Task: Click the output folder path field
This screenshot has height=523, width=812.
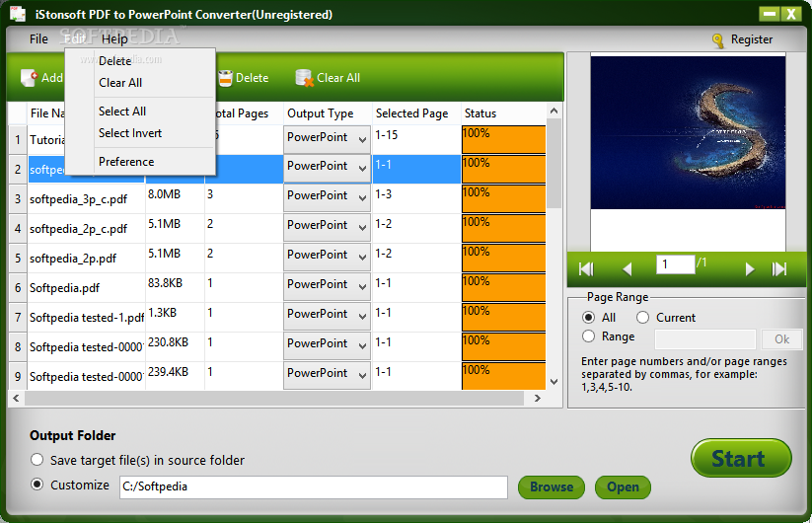Action: coord(314,487)
